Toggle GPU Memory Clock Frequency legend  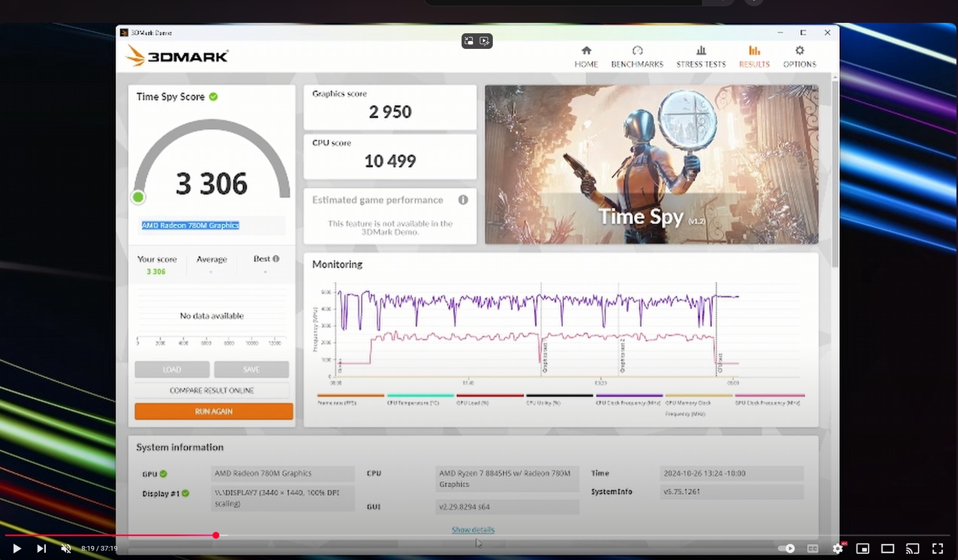point(698,405)
